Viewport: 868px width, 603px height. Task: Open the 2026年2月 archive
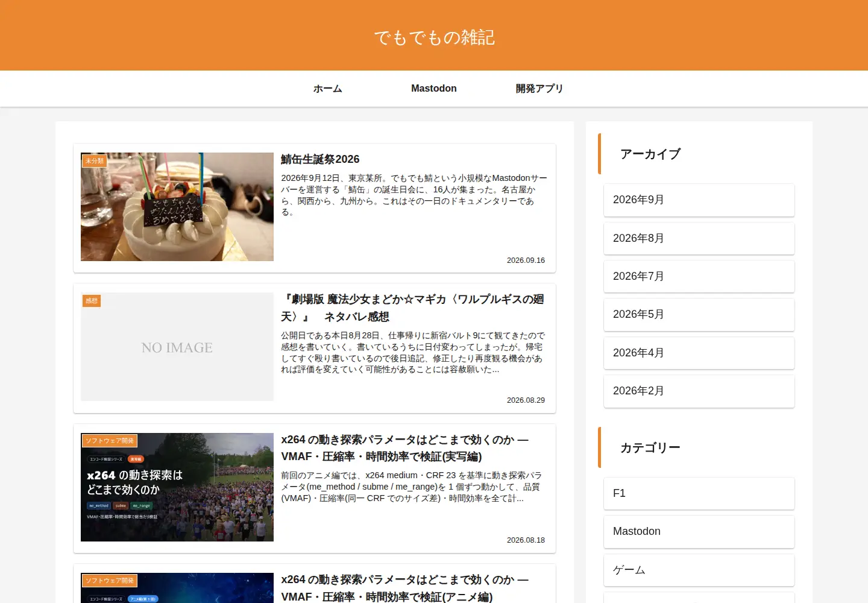tap(699, 391)
